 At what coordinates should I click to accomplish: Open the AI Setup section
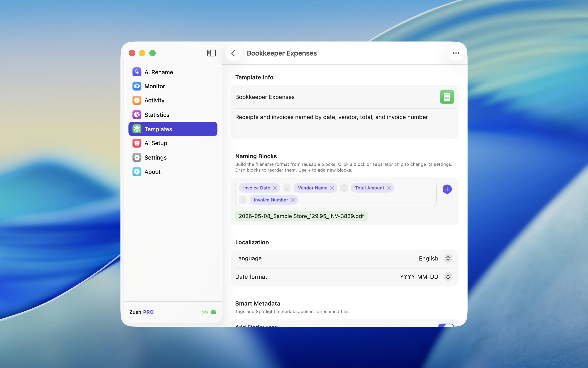[173, 143]
